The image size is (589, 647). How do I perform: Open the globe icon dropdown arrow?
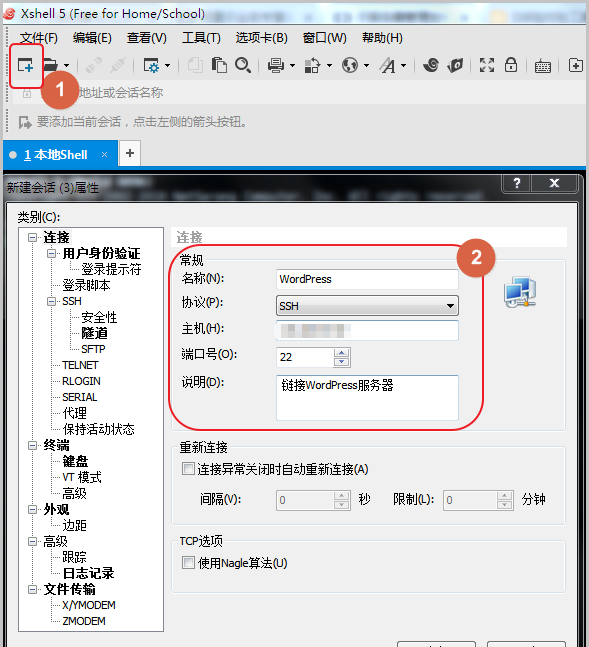tap(366, 65)
